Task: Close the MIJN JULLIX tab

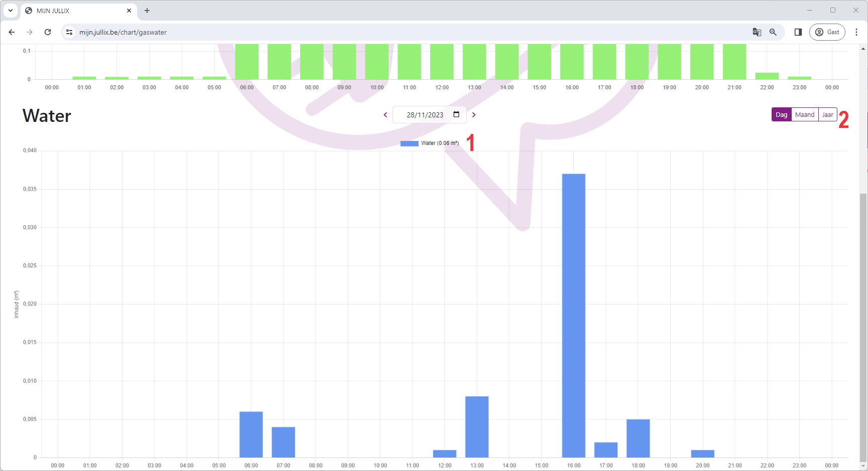Action: (129, 11)
